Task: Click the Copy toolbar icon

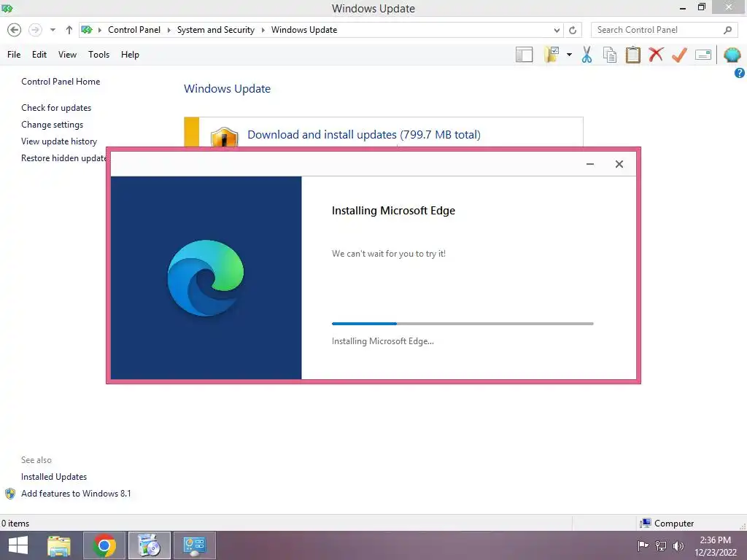Action: (x=610, y=55)
